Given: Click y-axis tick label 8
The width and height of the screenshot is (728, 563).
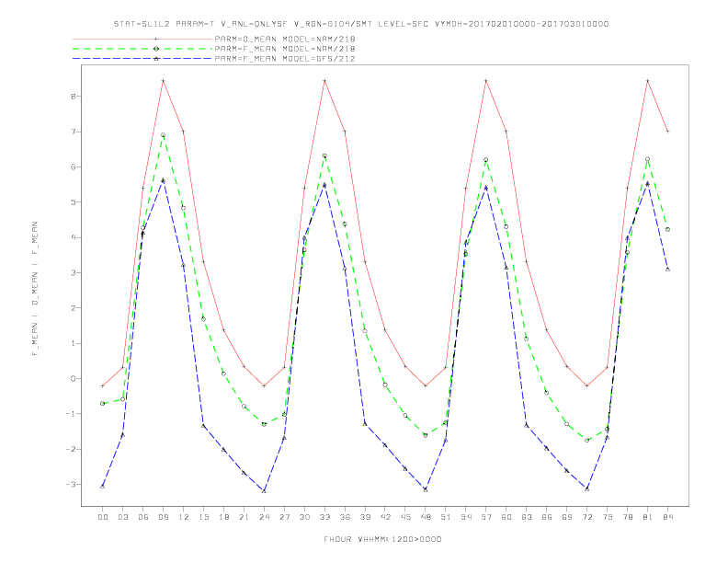Looking at the screenshot, I should coord(74,97).
